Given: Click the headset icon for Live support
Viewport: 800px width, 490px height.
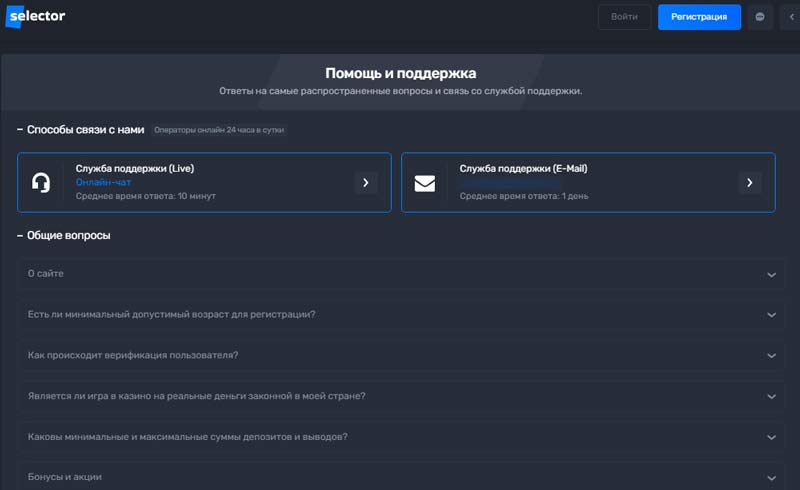Looking at the screenshot, I should click(x=41, y=183).
